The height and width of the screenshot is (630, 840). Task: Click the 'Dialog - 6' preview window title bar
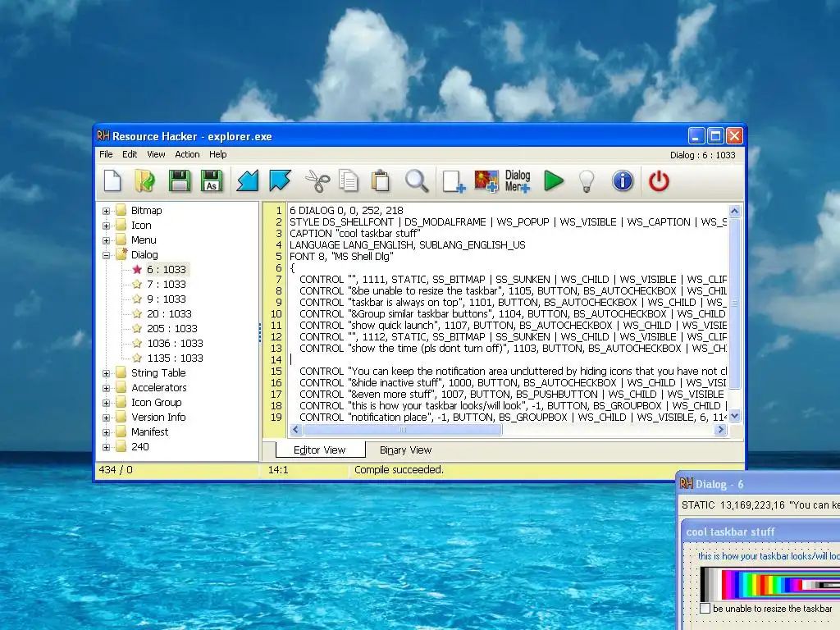[758, 484]
